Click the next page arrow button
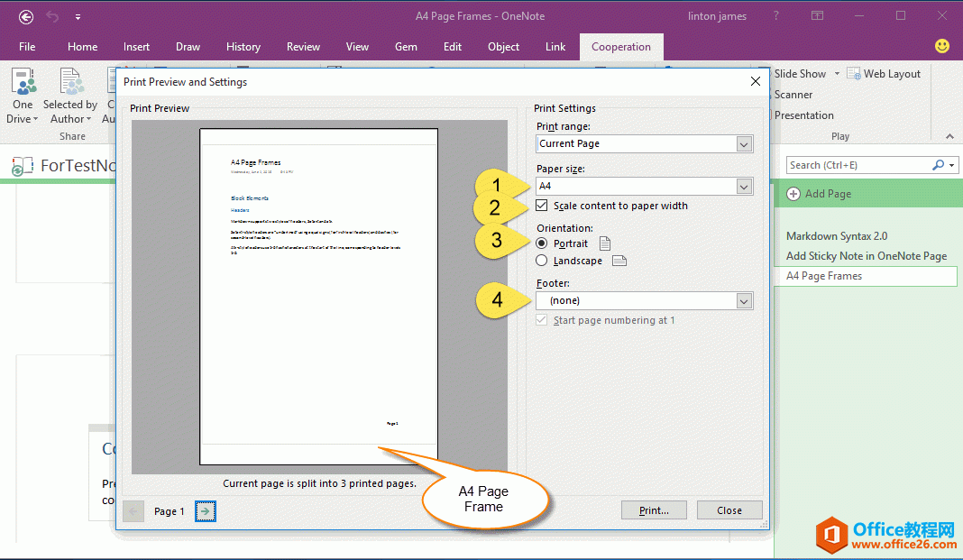The image size is (963, 560). [x=205, y=511]
